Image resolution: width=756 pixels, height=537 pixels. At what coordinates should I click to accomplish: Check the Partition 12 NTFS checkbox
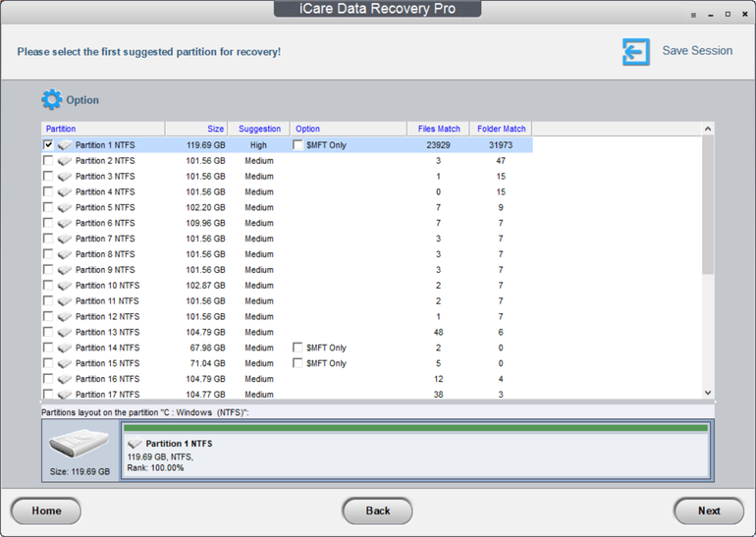48,316
